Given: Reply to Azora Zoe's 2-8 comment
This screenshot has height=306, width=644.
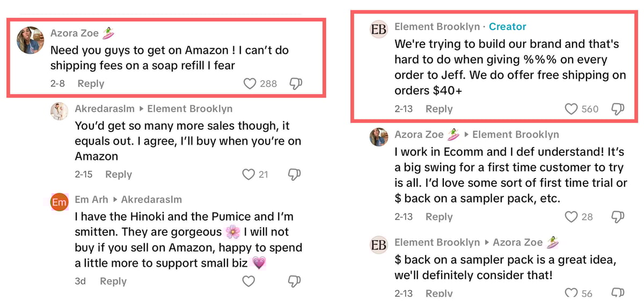Looking at the screenshot, I should pos(91,83).
